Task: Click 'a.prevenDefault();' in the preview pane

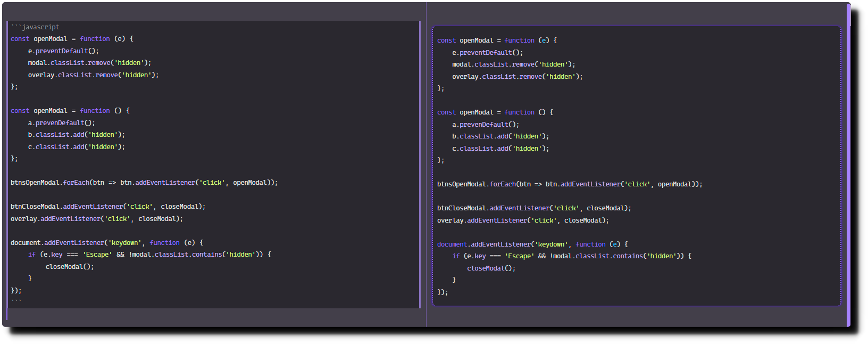Action: point(486,125)
